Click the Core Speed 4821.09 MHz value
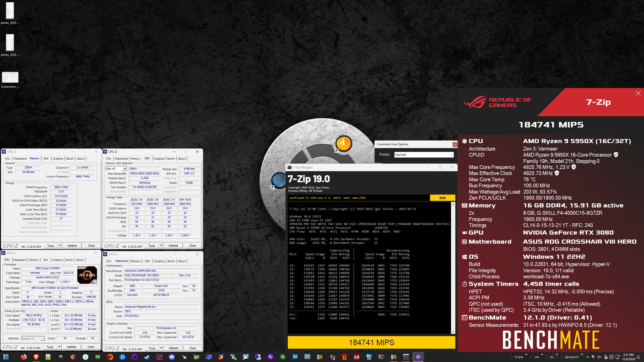This screenshot has width=644, height=362. tap(34, 315)
